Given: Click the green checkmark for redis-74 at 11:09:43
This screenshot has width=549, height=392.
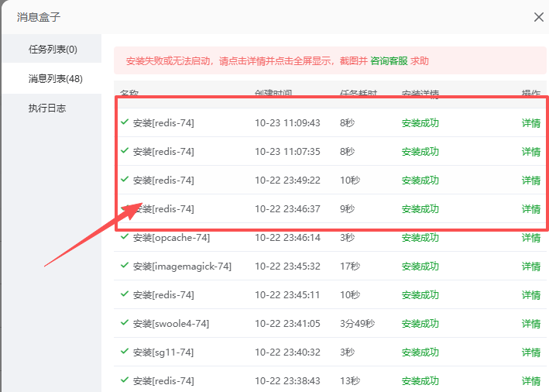Looking at the screenshot, I should point(125,122).
